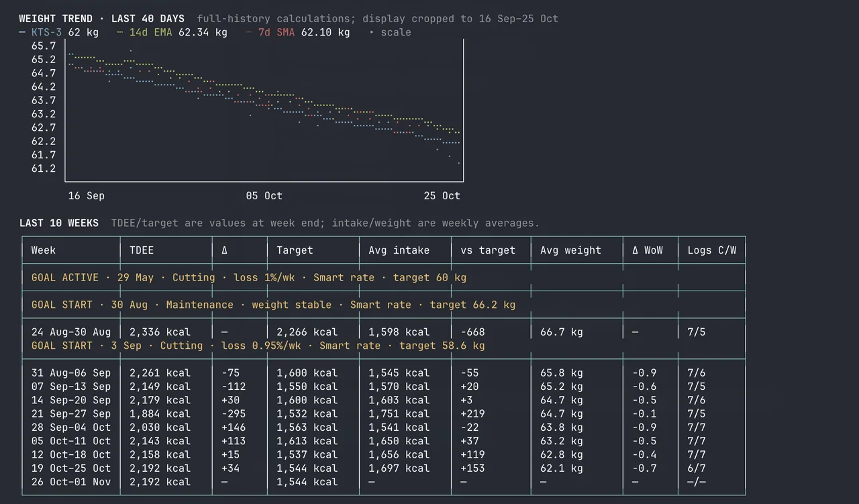Click the 24 Aug-30 Aug week cell

[x=71, y=332]
